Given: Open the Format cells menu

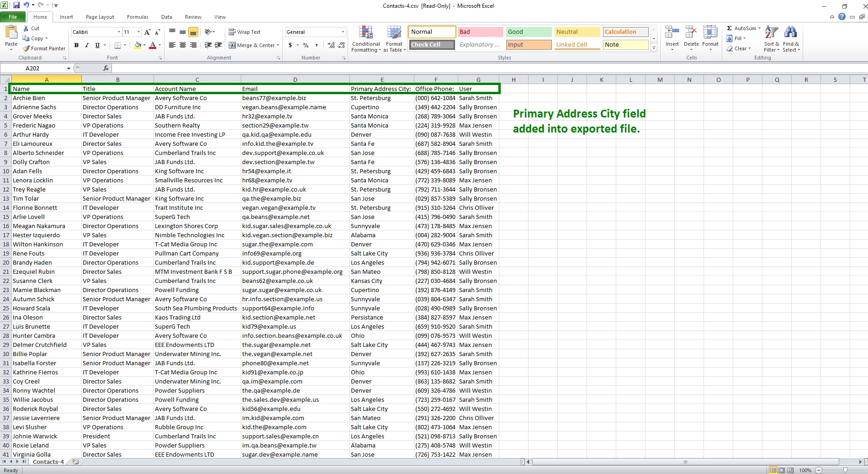Looking at the screenshot, I should click(x=710, y=38).
